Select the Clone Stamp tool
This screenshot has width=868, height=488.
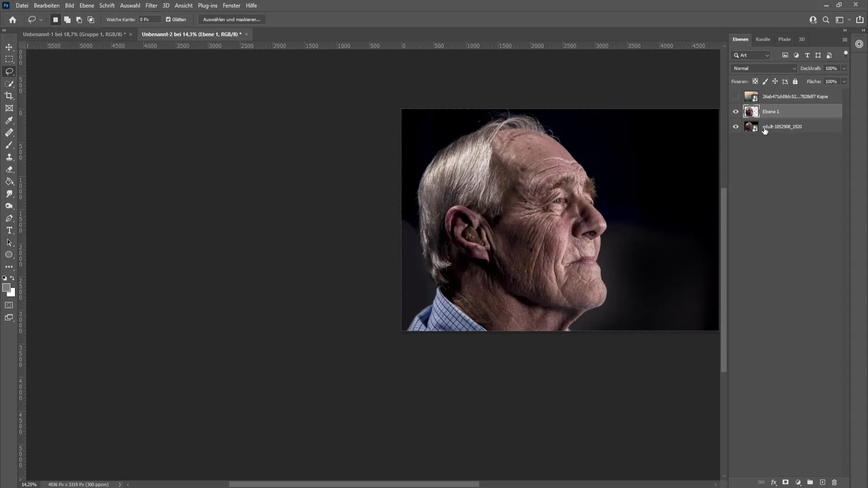pos(9,157)
